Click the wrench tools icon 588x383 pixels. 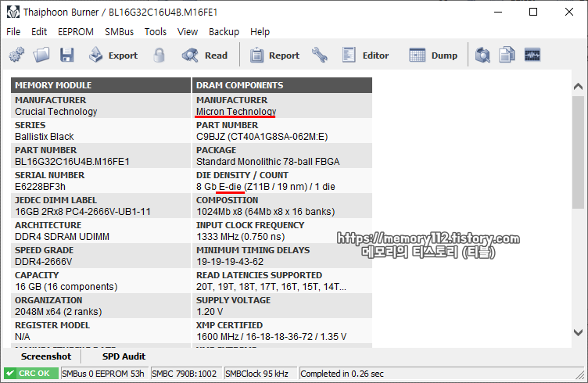[x=320, y=55]
